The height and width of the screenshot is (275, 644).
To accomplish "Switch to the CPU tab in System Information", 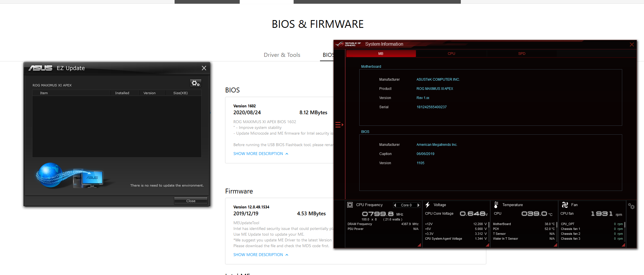I will (x=451, y=54).
